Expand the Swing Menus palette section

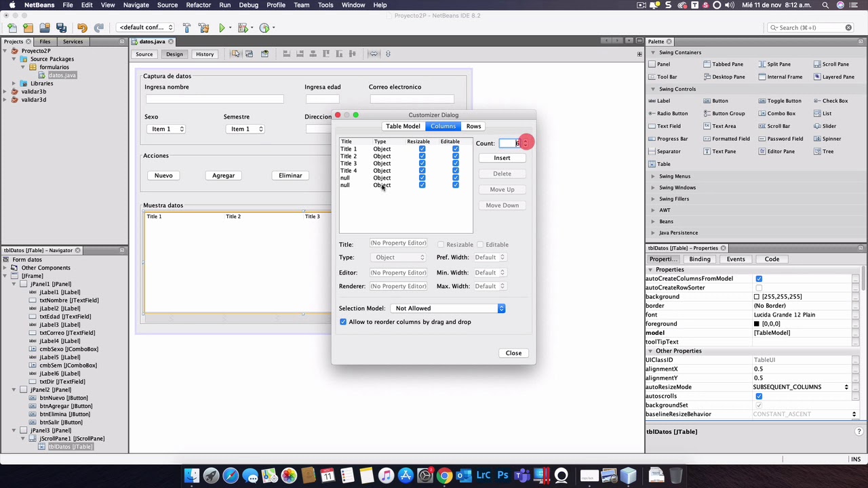click(653, 176)
